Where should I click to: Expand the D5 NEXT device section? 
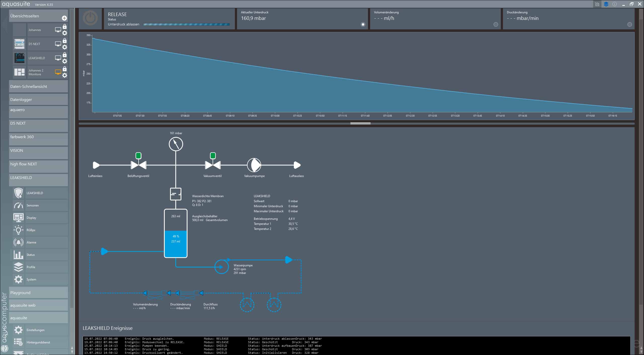point(38,126)
